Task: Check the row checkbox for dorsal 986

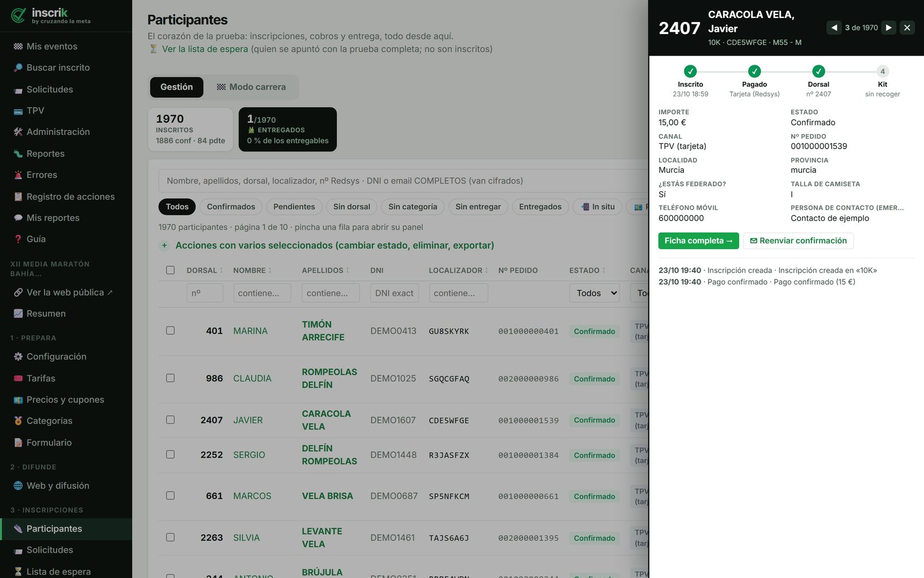Action: pyautogui.click(x=170, y=378)
